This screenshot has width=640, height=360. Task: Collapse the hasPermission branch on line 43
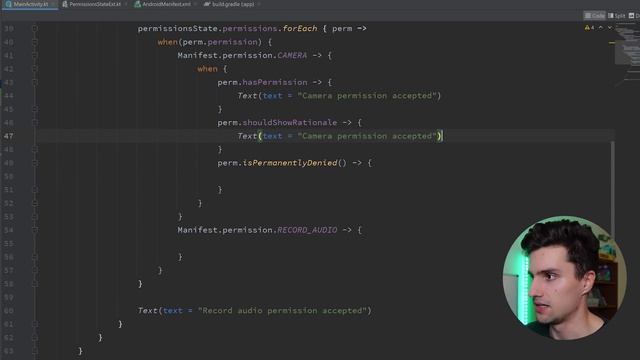(x=35, y=82)
